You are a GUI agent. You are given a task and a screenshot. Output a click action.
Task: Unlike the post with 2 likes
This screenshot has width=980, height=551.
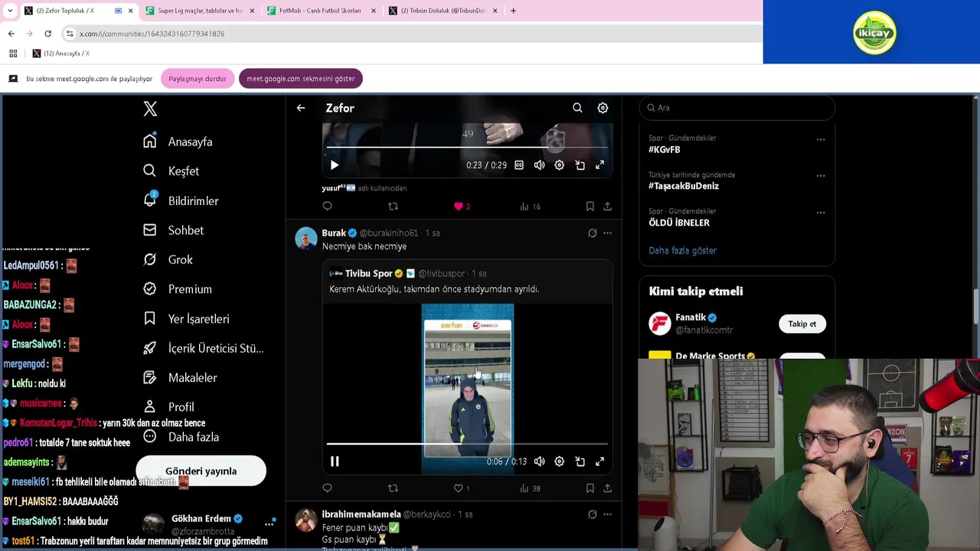pyautogui.click(x=459, y=206)
